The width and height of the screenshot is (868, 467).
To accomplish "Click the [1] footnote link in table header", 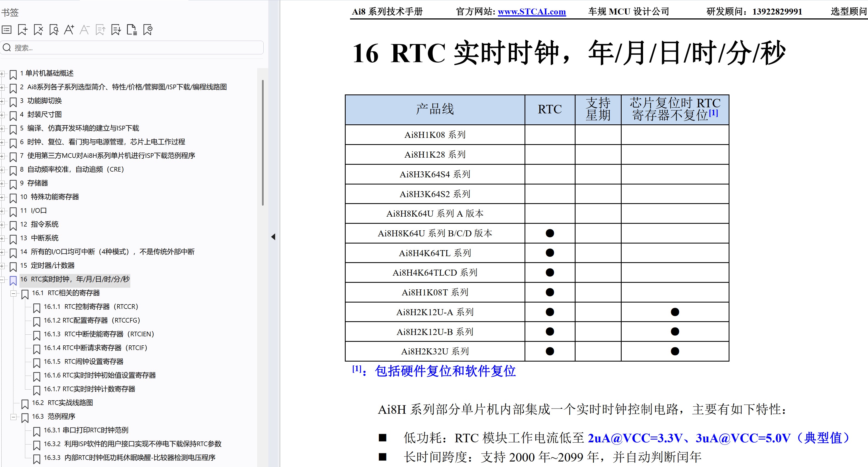I will pos(713,113).
